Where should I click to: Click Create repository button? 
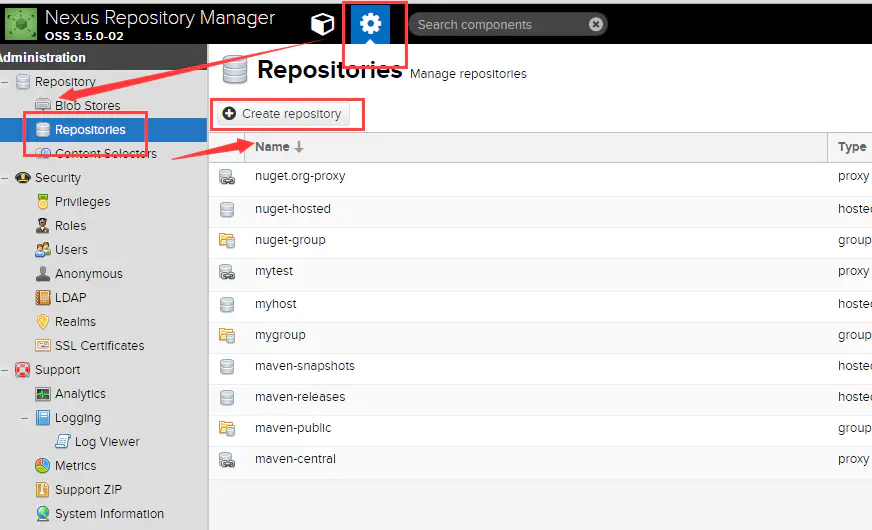283,113
